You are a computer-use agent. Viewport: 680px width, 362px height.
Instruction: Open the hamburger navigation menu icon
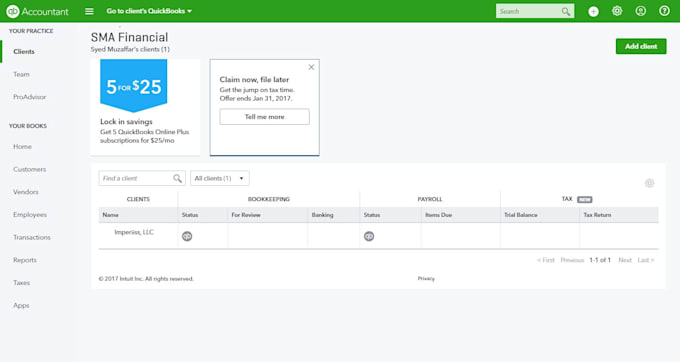(x=89, y=11)
